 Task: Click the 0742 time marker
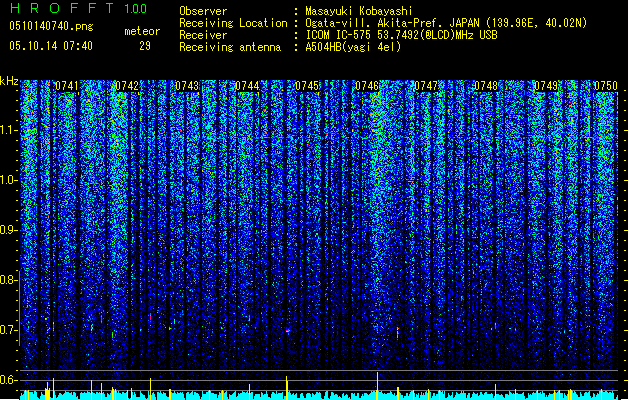coord(127,86)
